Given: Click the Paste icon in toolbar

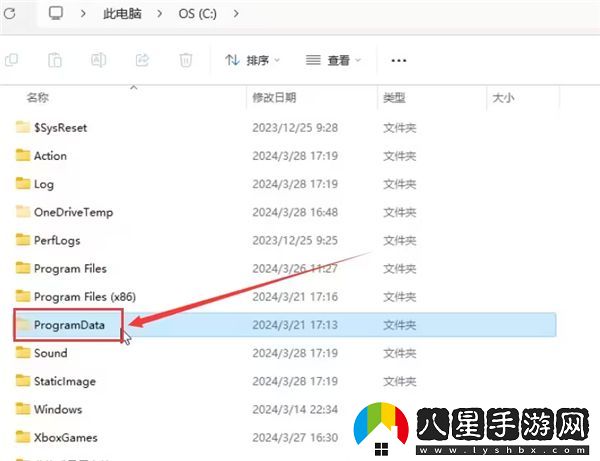Looking at the screenshot, I should pyautogui.click(x=55, y=60).
